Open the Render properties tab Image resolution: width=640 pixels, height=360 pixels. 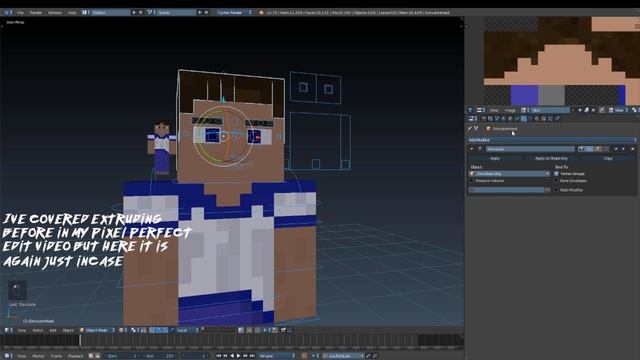[x=484, y=118]
